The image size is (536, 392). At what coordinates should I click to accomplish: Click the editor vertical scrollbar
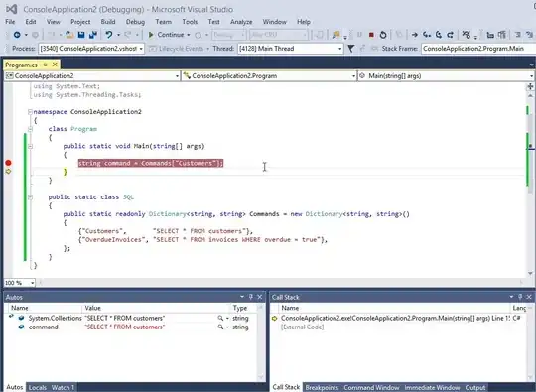[x=530, y=184]
